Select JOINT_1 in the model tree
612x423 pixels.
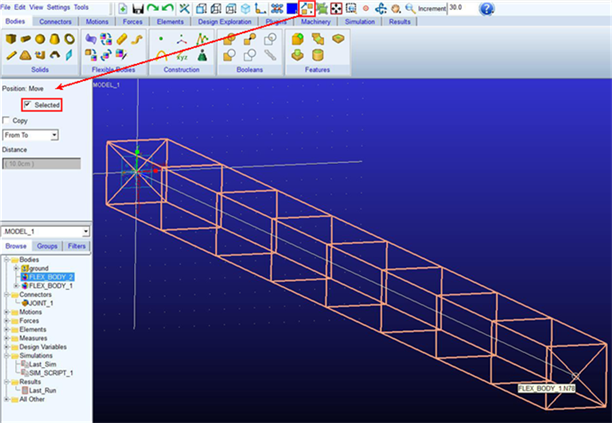(x=41, y=303)
